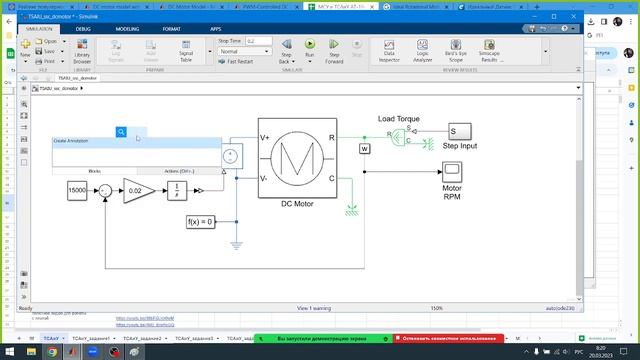Select the controlled voltage source block
Viewport: 640px width, 360px height.
232,156
